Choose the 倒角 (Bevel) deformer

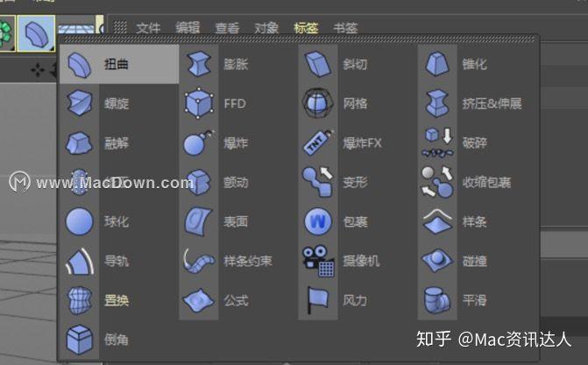[119, 340]
